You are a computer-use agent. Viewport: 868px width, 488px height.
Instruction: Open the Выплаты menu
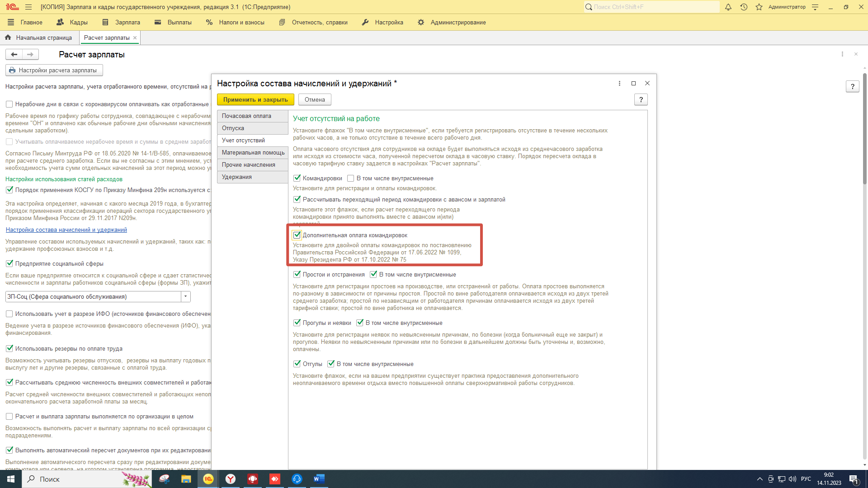coord(173,22)
